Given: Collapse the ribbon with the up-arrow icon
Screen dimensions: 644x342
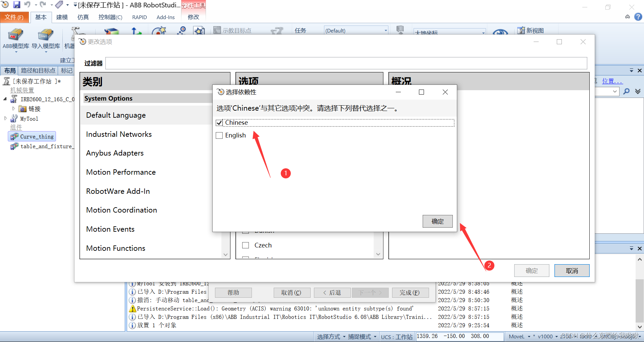Looking at the screenshot, I should tap(628, 17).
